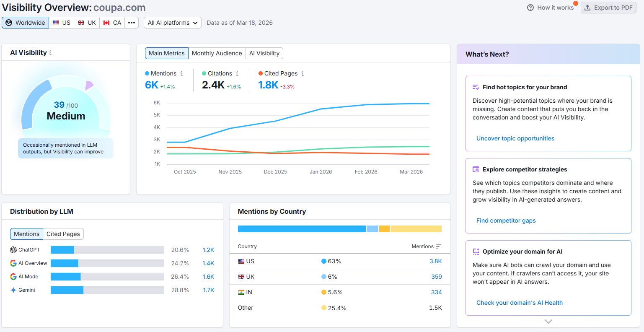The width and height of the screenshot is (644, 332).
Task: Click the Citations metric info icon
Action: coord(237,73)
